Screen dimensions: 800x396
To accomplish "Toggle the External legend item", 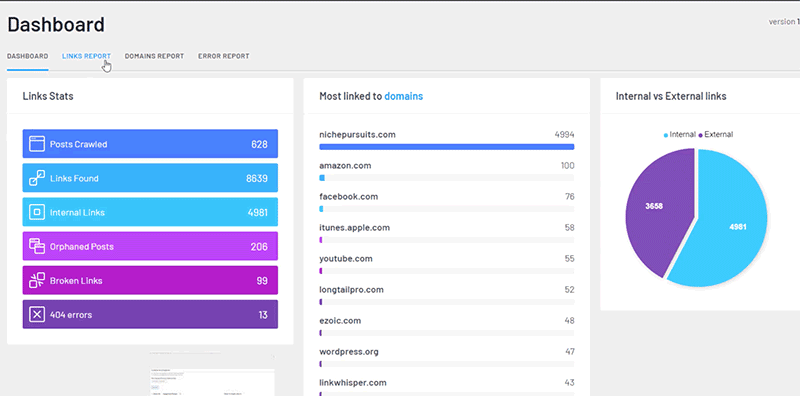I will (x=715, y=135).
